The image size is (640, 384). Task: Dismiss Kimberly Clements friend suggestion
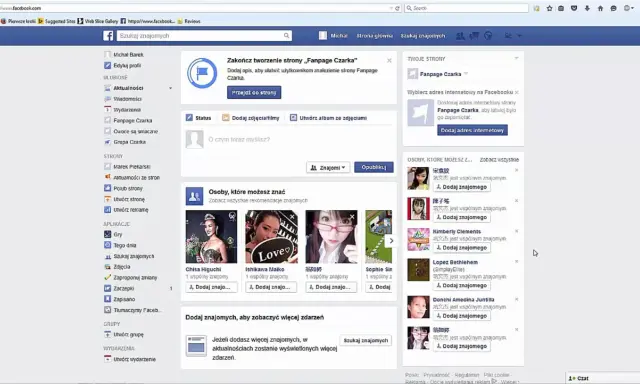click(516, 231)
